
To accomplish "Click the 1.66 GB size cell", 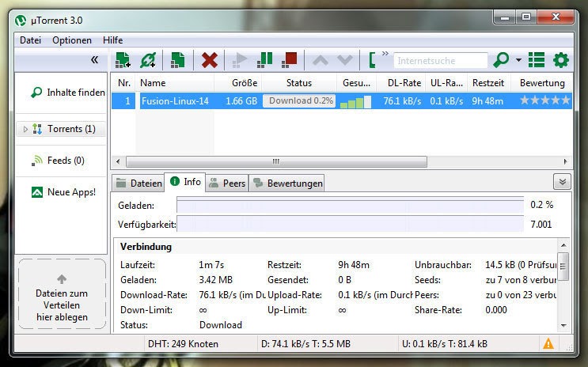I will click(x=241, y=100).
